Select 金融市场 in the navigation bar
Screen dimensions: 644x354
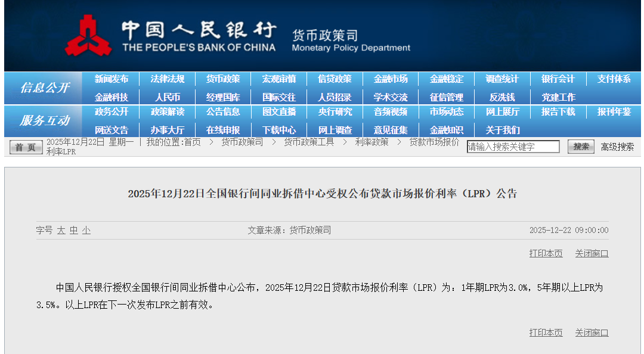click(391, 79)
